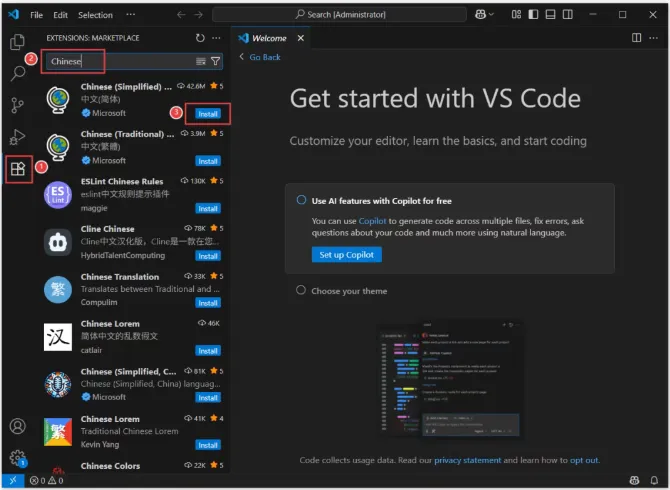The width and height of the screenshot is (670, 490).
Task: Open the extensions filter funnel
Action: [x=215, y=61]
